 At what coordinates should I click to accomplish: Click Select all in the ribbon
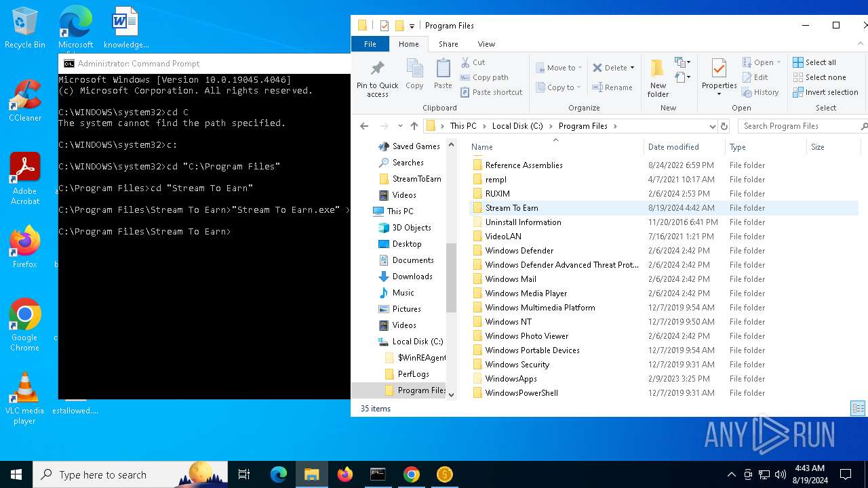[814, 62]
